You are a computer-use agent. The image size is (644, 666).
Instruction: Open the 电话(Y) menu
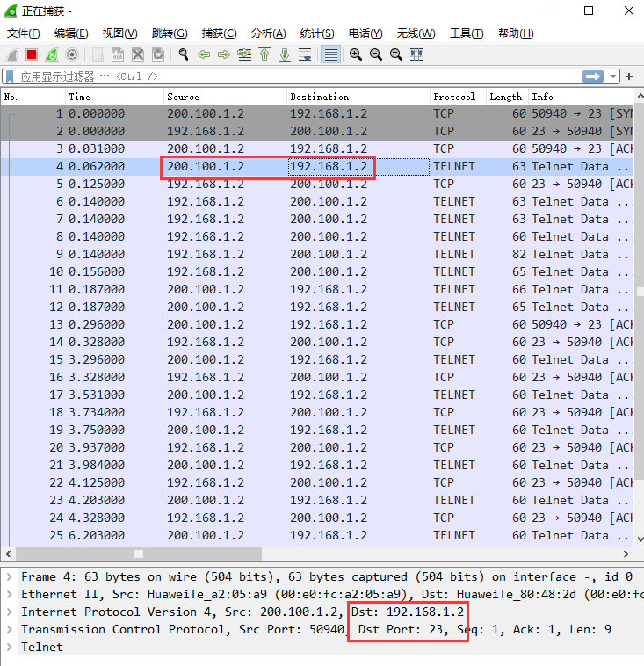point(365,33)
